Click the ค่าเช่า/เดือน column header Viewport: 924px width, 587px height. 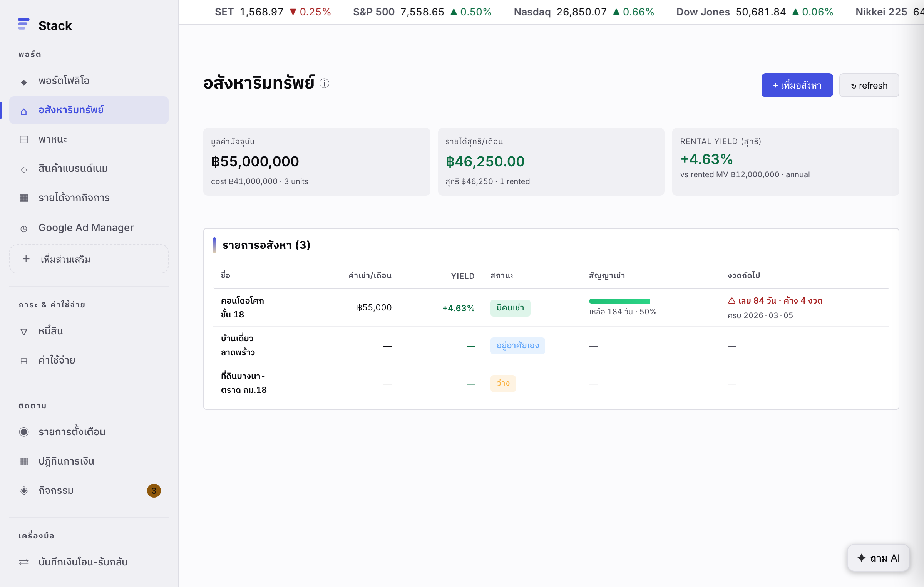point(370,275)
